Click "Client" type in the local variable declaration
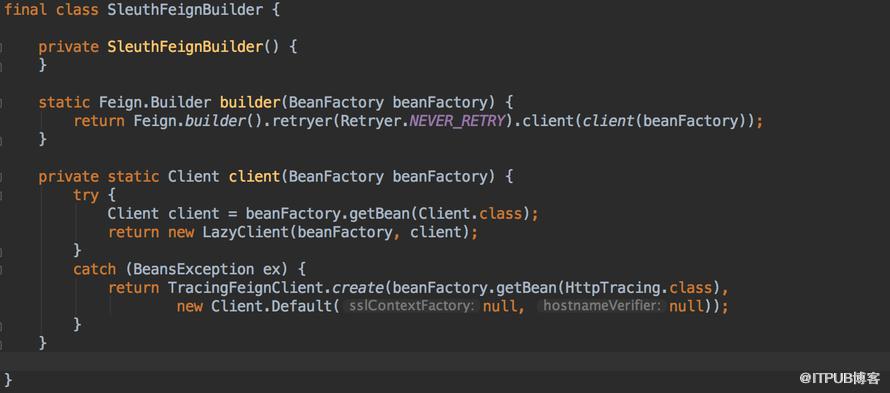The height and width of the screenshot is (393, 890). click(133, 214)
